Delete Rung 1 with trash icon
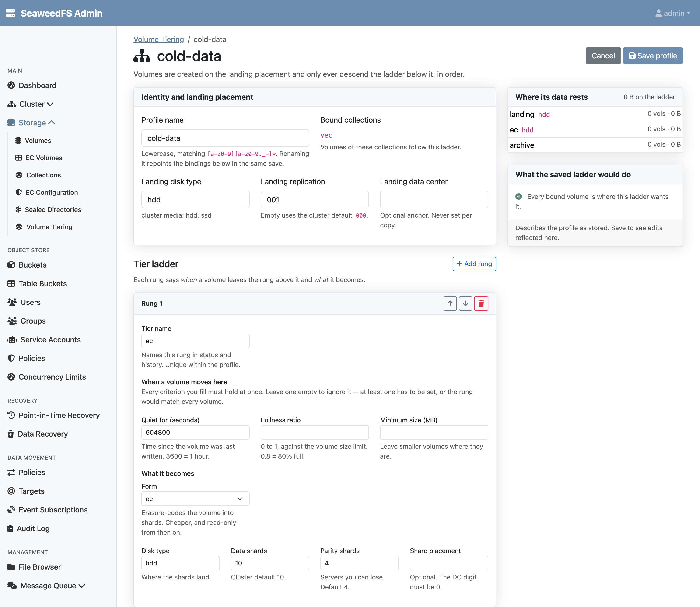The height and width of the screenshot is (607, 700). (x=481, y=303)
